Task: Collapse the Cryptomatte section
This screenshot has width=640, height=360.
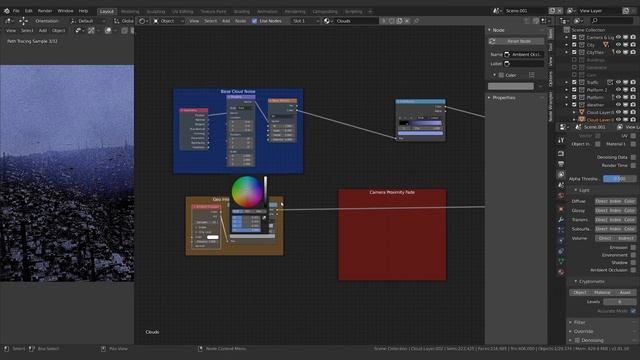Action: [576, 281]
